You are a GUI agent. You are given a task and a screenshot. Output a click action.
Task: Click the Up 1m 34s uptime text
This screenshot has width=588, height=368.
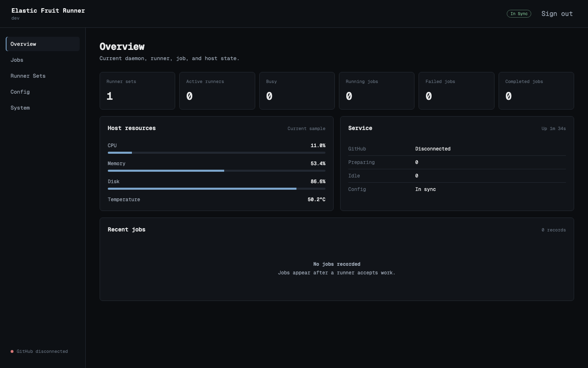point(554,128)
